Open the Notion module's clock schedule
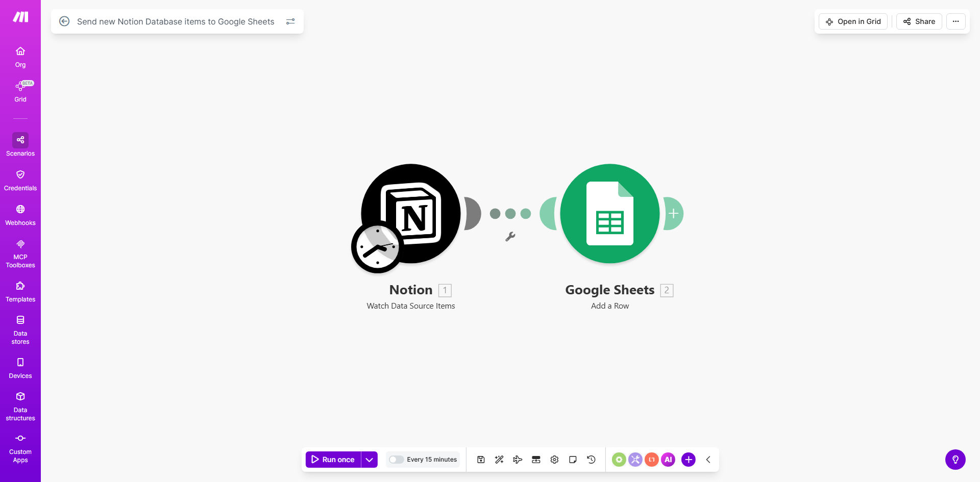 pos(377,247)
